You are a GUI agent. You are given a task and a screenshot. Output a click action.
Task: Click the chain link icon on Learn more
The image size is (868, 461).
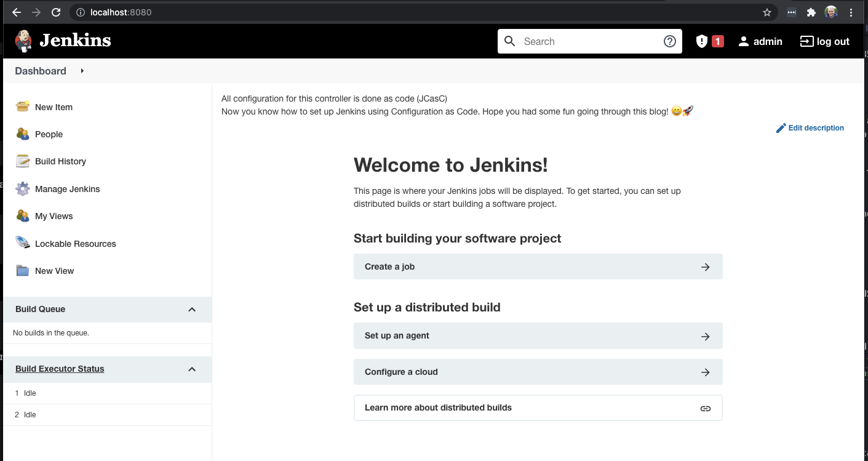(706, 408)
